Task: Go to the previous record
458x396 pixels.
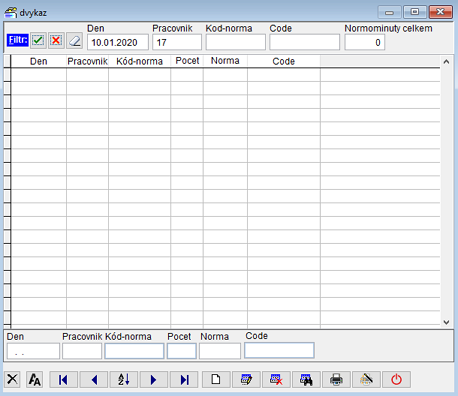Action: tap(94, 379)
